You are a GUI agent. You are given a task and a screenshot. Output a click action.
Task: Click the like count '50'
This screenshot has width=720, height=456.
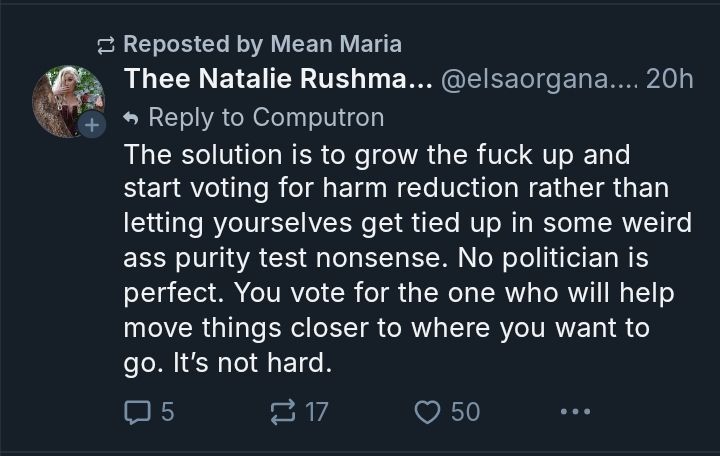click(x=465, y=411)
